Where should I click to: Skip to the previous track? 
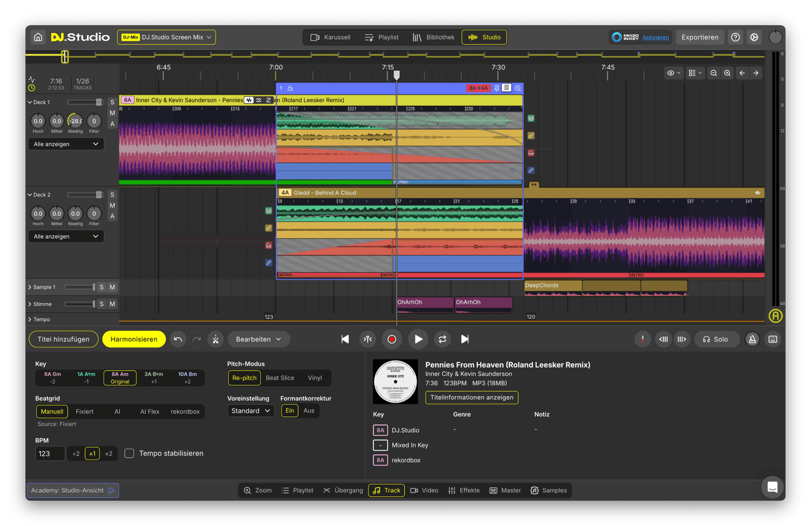[345, 339]
